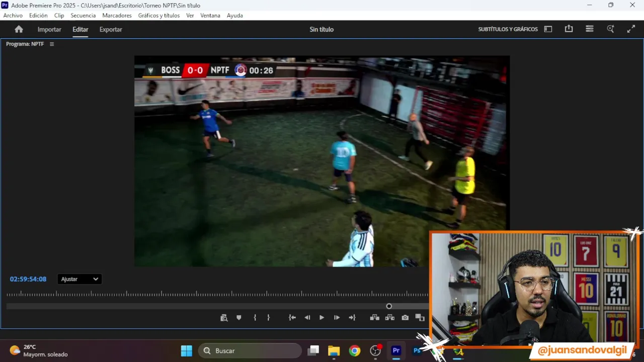644x362 pixels.
Task: Toggle comparison view icon
Action: (420, 318)
